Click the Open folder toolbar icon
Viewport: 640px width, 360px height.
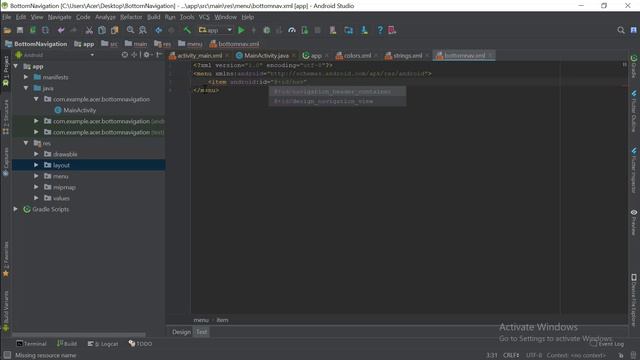(7, 30)
